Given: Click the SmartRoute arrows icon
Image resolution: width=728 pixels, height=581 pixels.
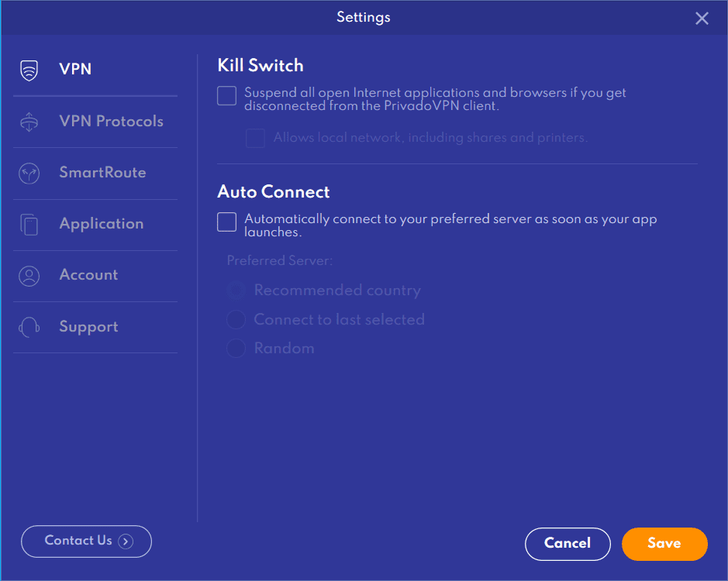Looking at the screenshot, I should click(29, 174).
